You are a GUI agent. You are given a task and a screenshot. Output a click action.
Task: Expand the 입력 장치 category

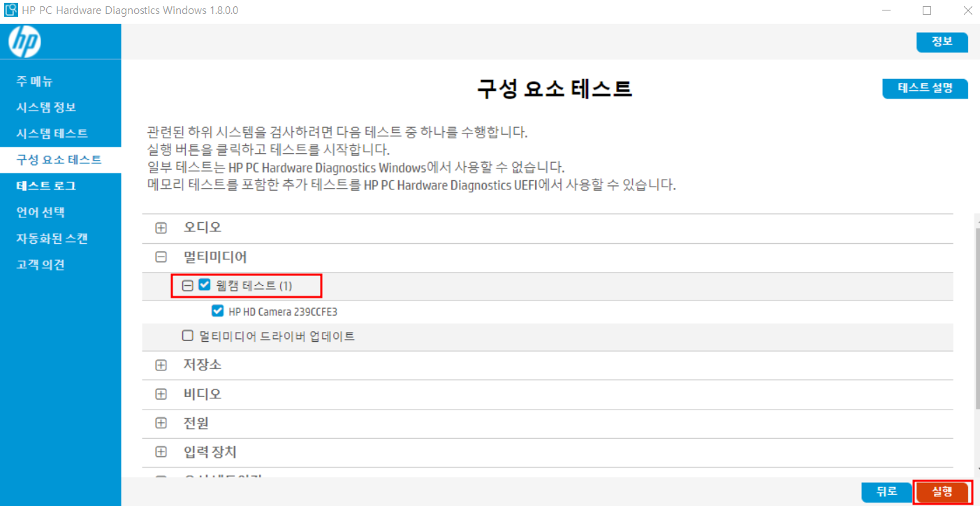(161, 452)
